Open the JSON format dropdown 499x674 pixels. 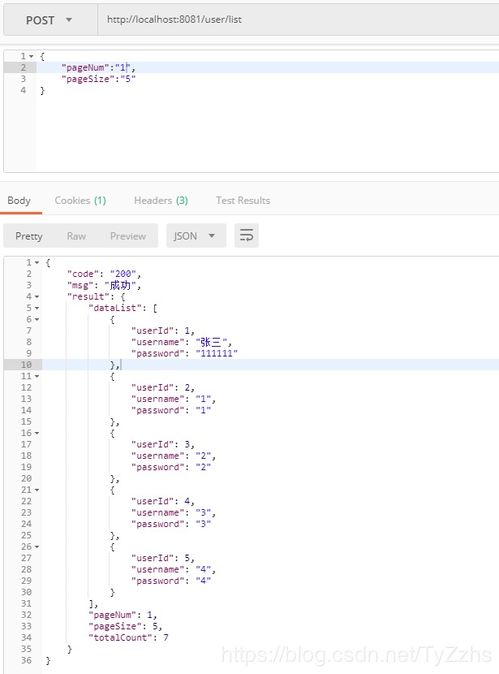tap(196, 236)
